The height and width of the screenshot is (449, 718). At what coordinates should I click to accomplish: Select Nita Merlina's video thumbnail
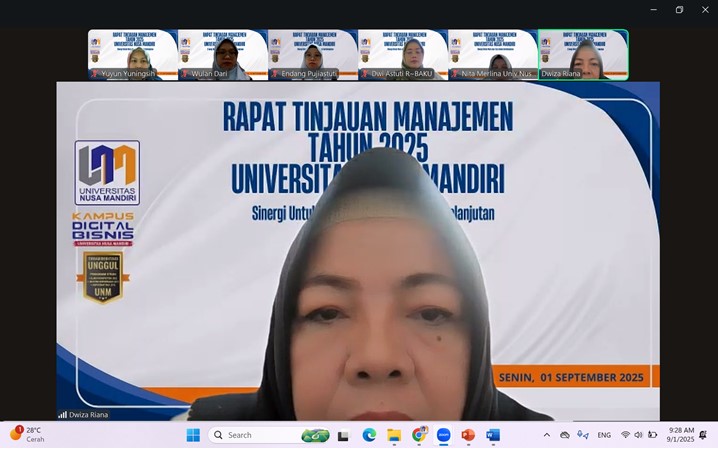493,55
